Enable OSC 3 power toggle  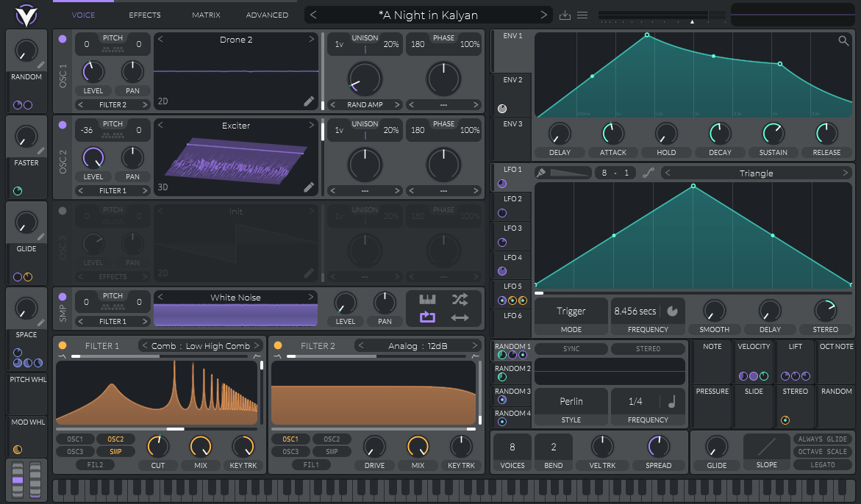pos(62,211)
